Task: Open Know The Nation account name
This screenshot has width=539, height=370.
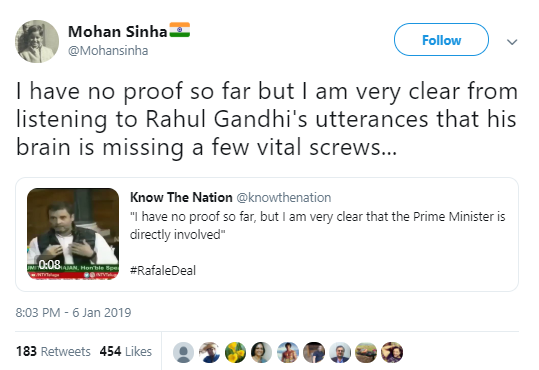Action: tap(181, 197)
